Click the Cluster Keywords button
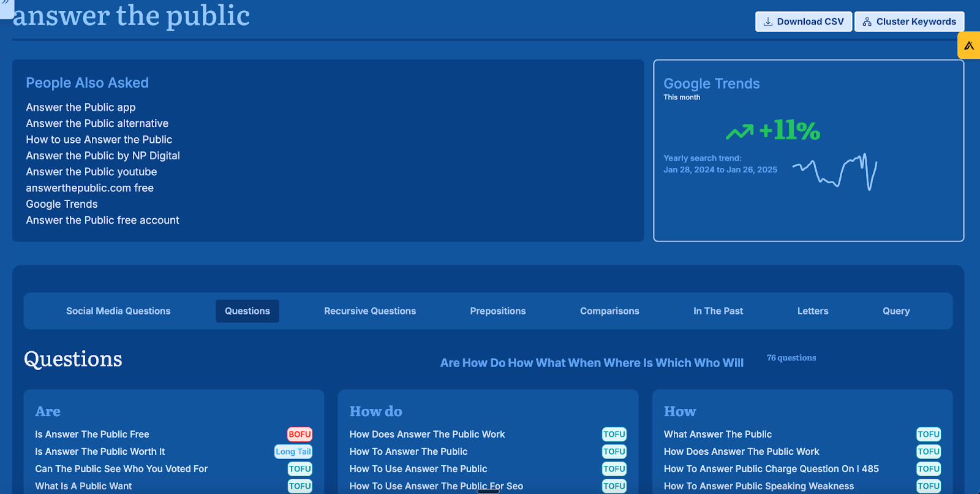Screen dimensions: 980x494 click(909, 21)
